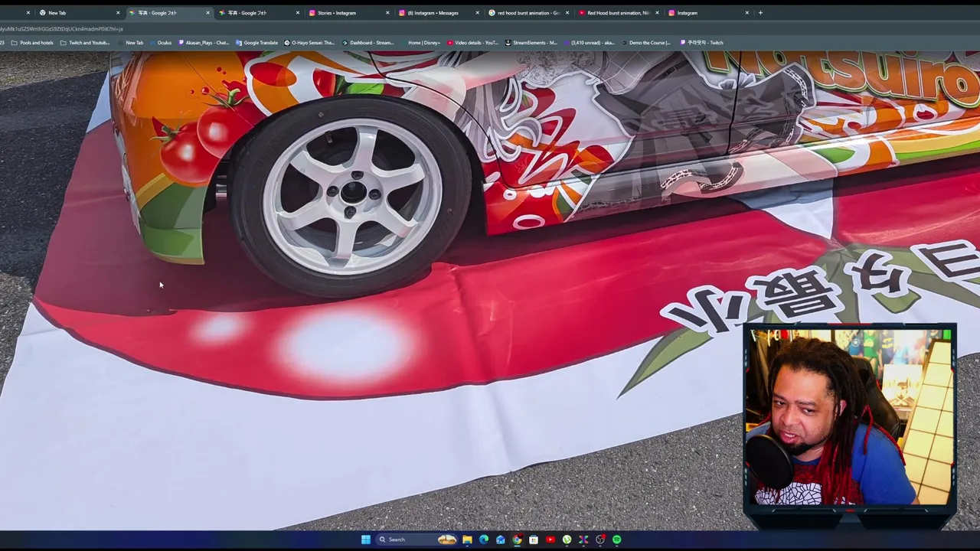This screenshot has width=980, height=551.
Task: Switch to the last Instagram tab
Action: (707, 13)
